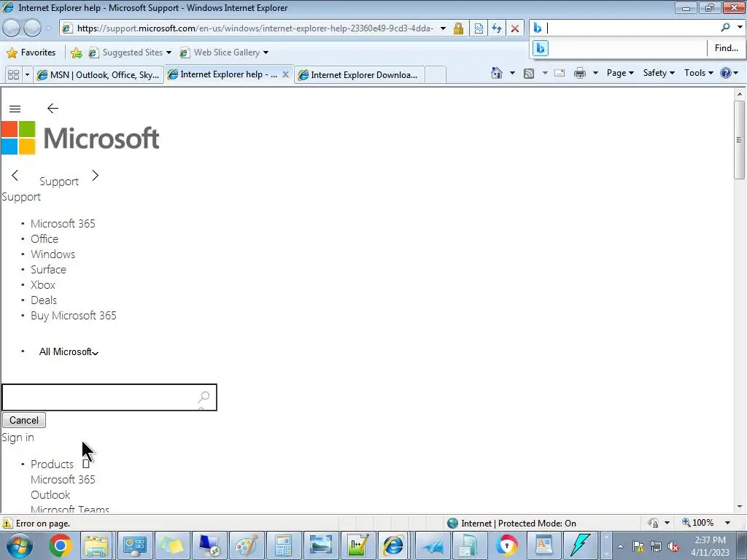Open the Microsoft 365 link in the top list
The height and width of the screenshot is (560, 747).
pyautogui.click(x=63, y=223)
